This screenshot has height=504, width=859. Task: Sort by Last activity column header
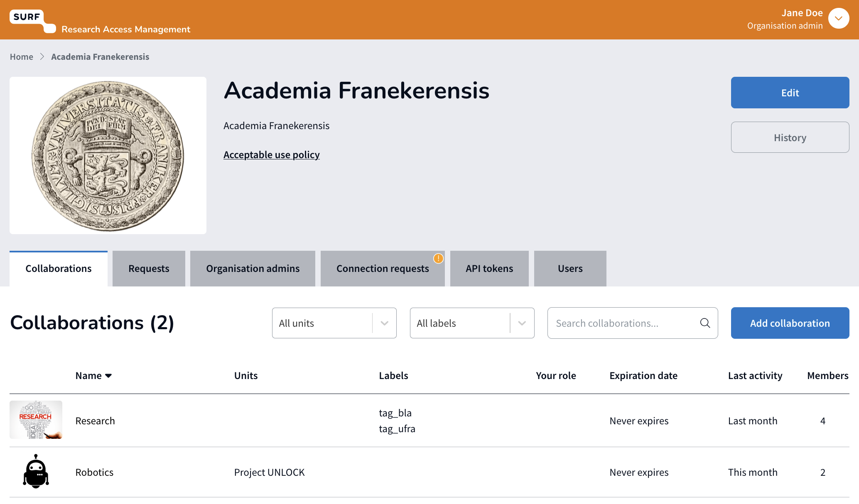tap(755, 376)
